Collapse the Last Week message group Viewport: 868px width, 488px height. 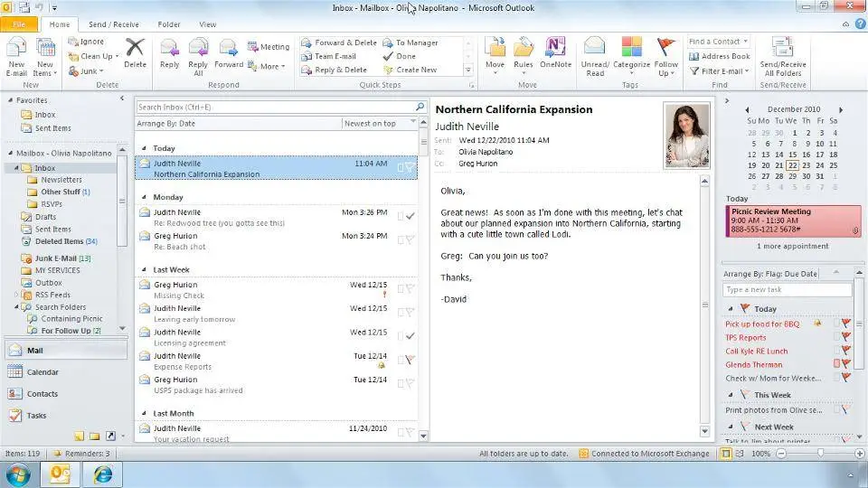pos(144,270)
